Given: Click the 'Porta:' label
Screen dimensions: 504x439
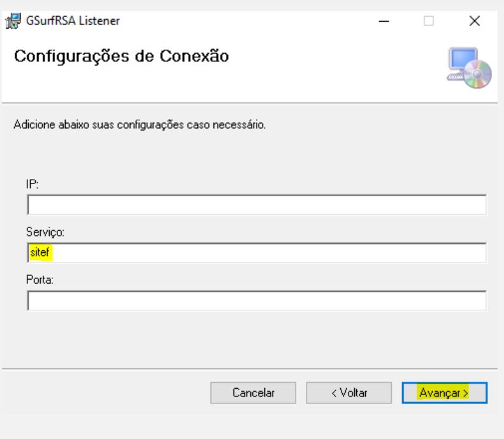Looking at the screenshot, I should pos(40,280).
